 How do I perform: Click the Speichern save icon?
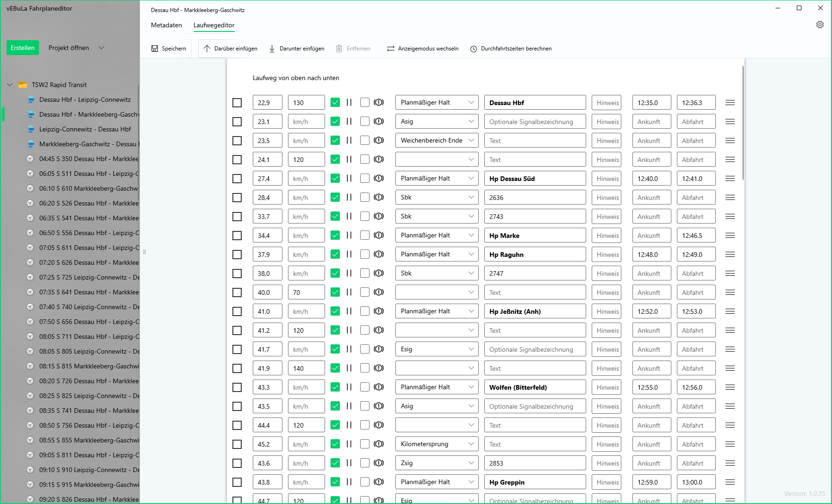155,49
